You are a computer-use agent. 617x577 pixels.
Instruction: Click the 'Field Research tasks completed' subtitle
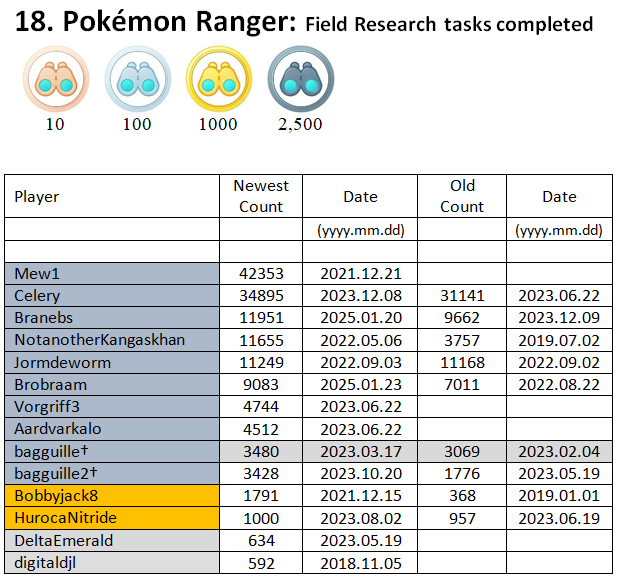(449, 24)
